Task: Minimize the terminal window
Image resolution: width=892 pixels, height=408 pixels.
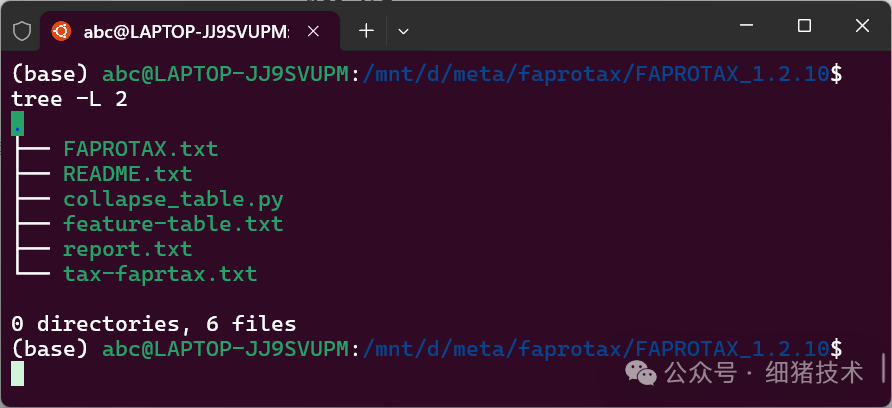Action: click(x=745, y=27)
